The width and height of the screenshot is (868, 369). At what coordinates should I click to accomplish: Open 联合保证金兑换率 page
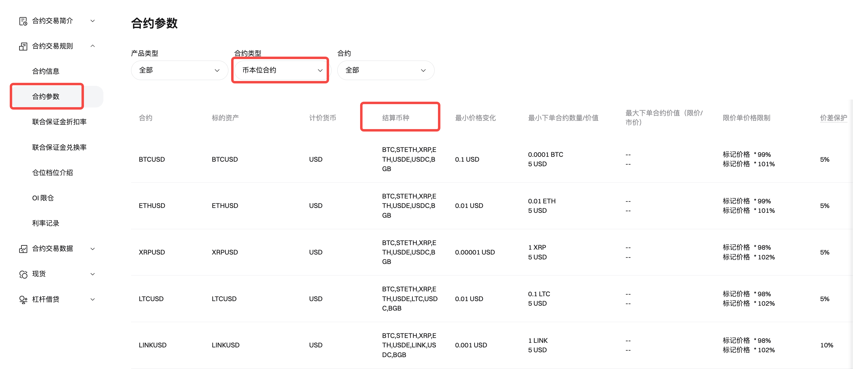(x=59, y=147)
